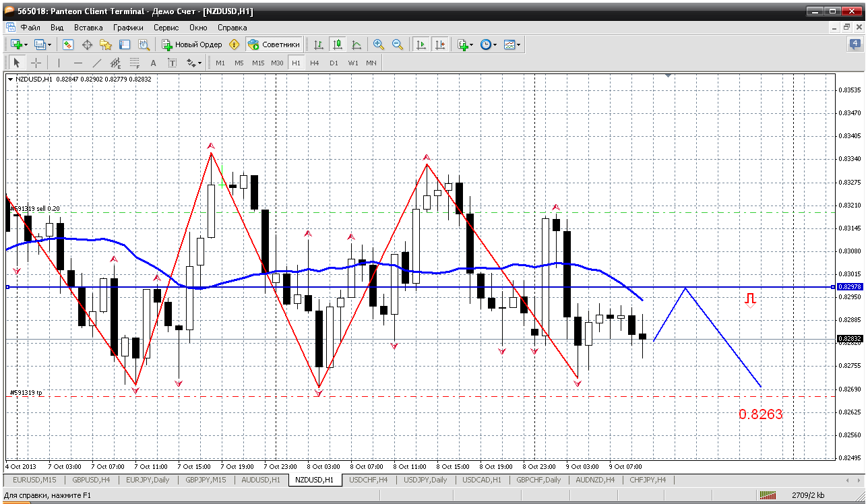868x504 pixels.
Task: Open the Navigator panel icon
Action: tap(106, 44)
